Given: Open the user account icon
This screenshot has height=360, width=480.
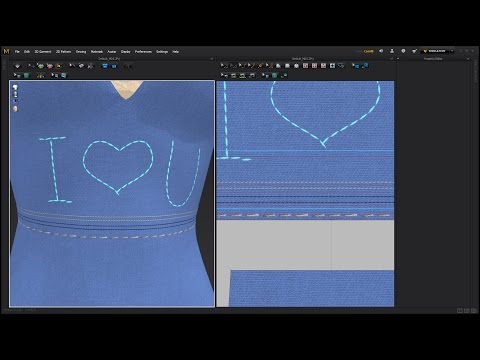Looking at the screenshot, I should pyautogui.click(x=392, y=51).
